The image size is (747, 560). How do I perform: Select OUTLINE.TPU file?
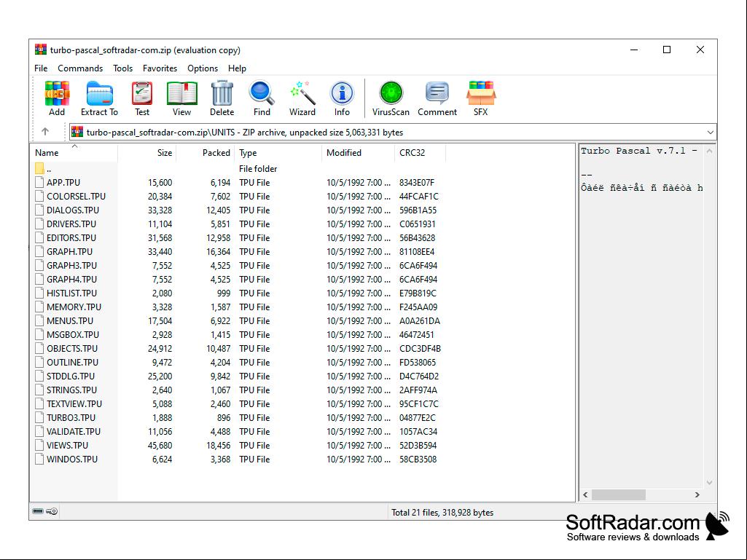pos(72,362)
